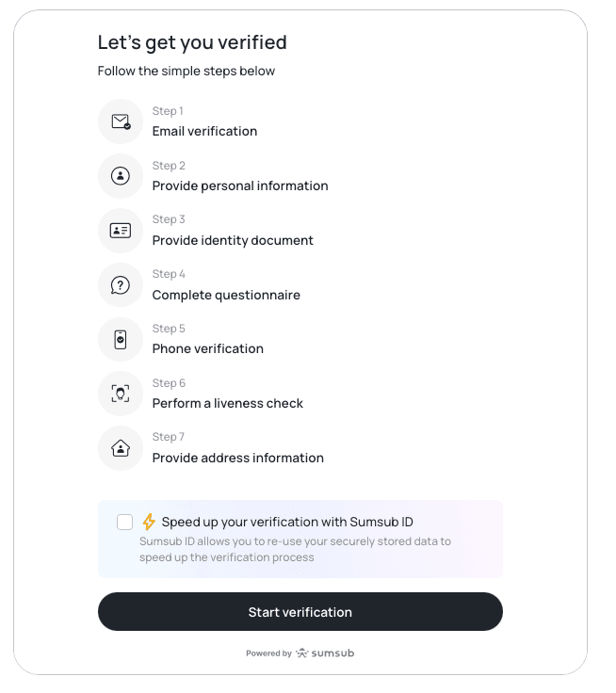Enable the Sumsub ID speed-up checkbox
The height and width of the screenshot is (693, 616).
(125, 522)
